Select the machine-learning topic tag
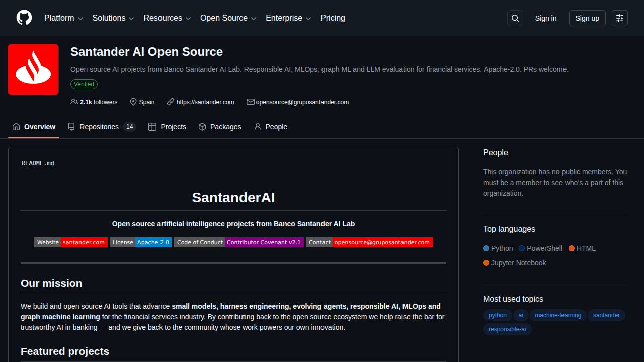This screenshot has width=644, height=362. pyautogui.click(x=558, y=315)
